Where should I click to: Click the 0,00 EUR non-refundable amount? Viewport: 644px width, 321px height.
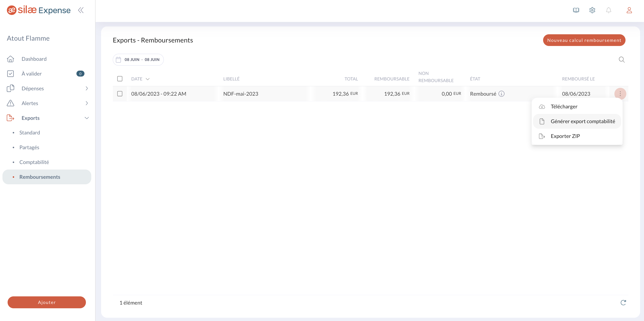451,94
